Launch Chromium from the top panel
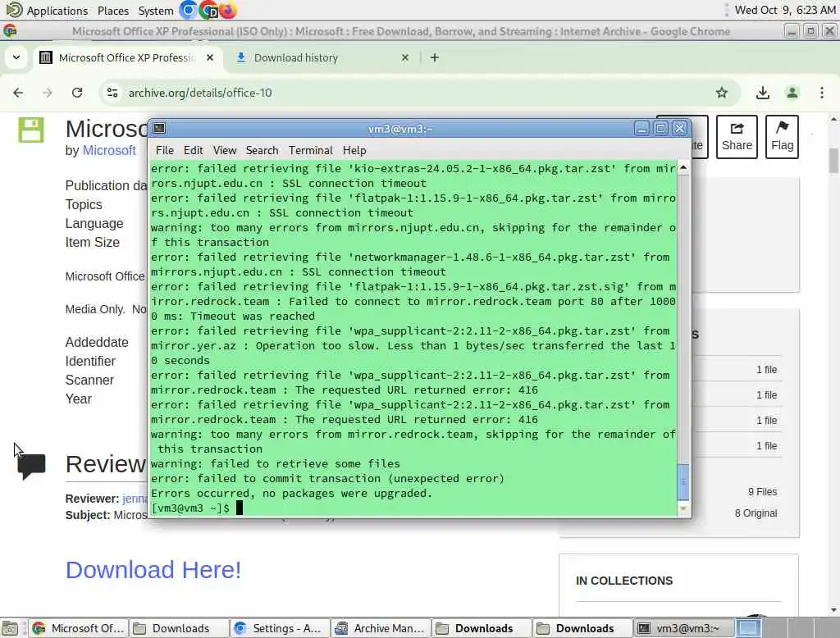This screenshot has width=840, height=638. [188, 10]
